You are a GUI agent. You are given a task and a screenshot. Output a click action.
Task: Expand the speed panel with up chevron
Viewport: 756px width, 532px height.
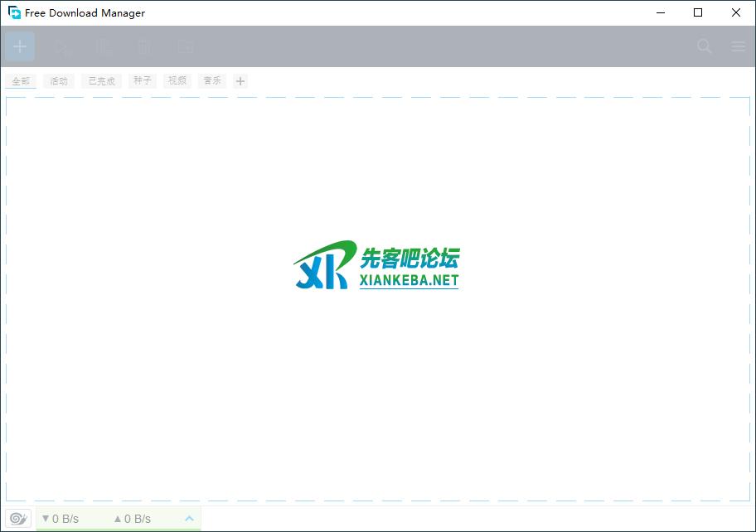[x=189, y=519]
